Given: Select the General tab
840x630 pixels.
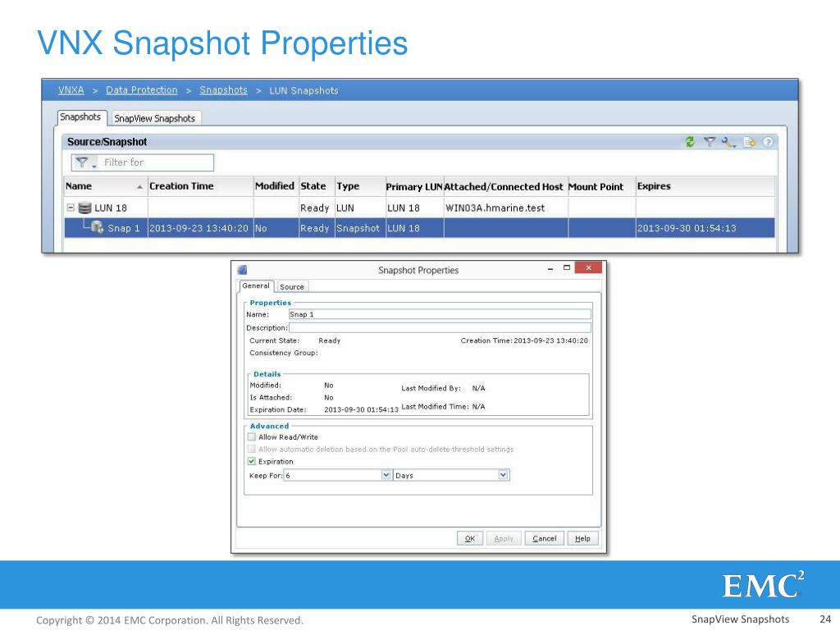Looking at the screenshot, I should tap(256, 286).
